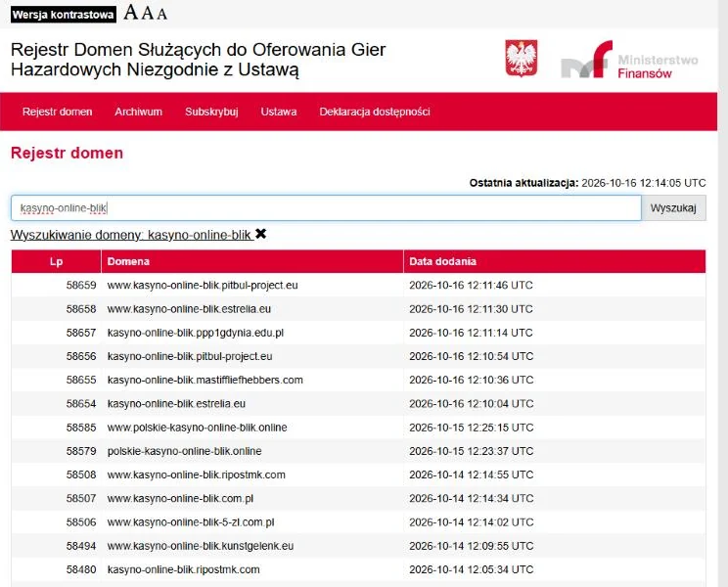Select domain www.polskie-kasyno-online-blik.online
The height and width of the screenshot is (587, 728).
pos(198,428)
